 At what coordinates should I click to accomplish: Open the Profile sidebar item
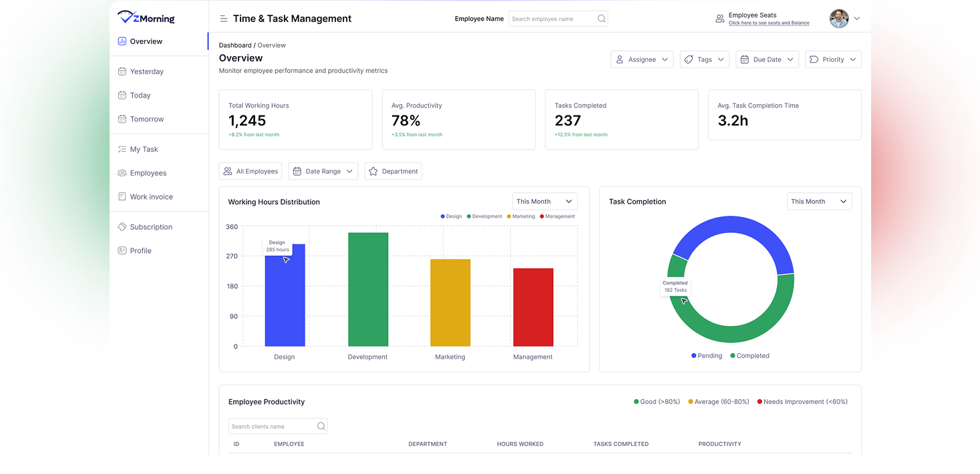(159, 251)
